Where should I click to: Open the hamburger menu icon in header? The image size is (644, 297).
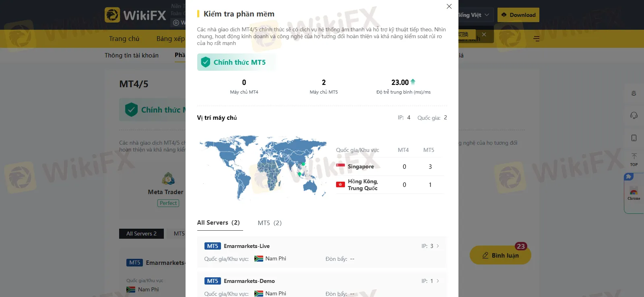pyautogui.click(x=536, y=39)
